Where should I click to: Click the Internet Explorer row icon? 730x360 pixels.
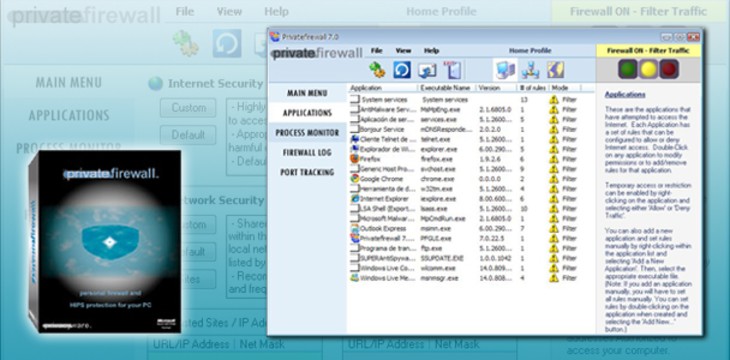pos(355,198)
